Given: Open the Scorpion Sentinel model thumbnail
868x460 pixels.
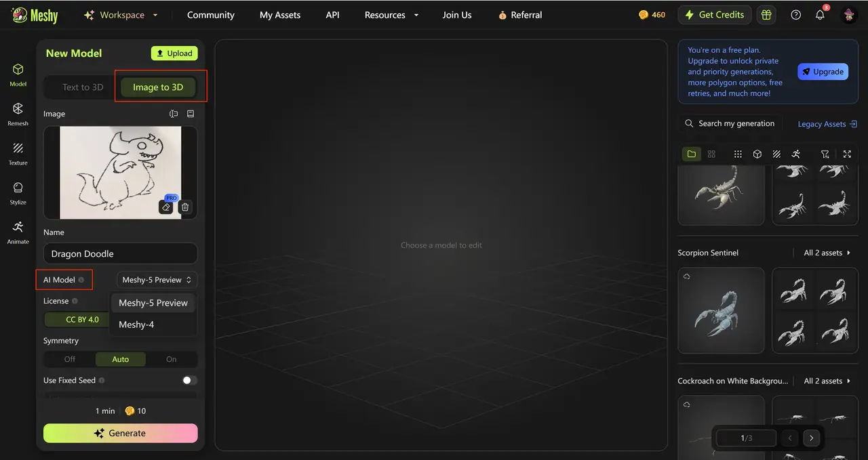Looking at the screenshot, I should (x=721, y=310).
